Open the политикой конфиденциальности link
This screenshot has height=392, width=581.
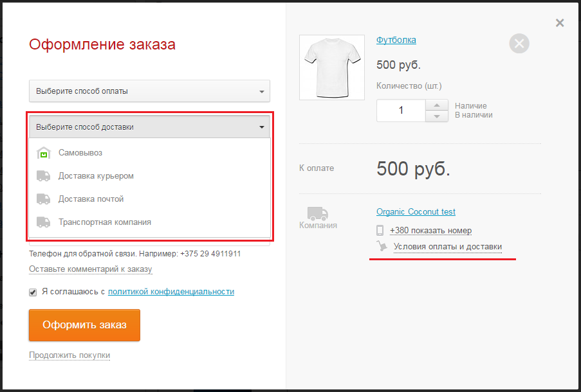pos(171,292)
